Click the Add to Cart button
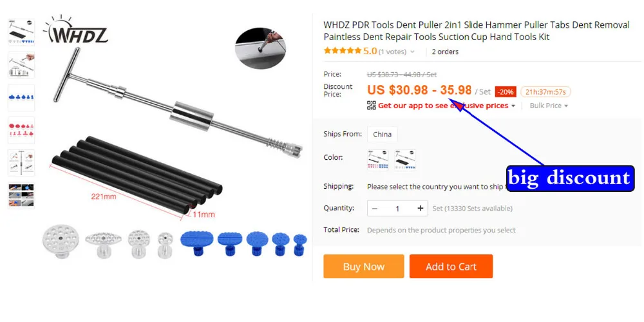Image resolution: width=644 pixels, height=322 pixels. 451,266
